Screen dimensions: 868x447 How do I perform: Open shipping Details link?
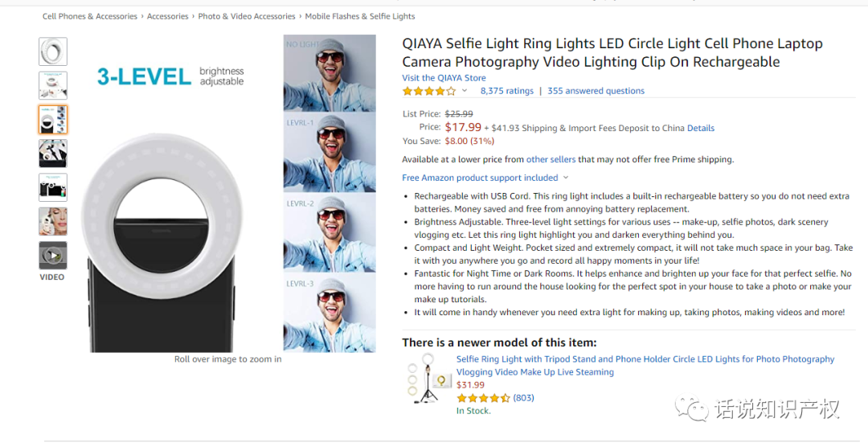tap(700, 128)
